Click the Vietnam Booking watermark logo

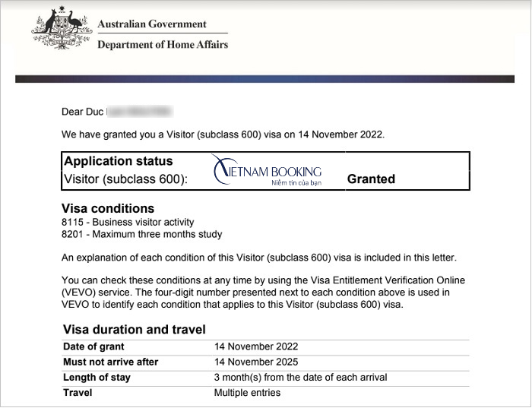[267, 173]
